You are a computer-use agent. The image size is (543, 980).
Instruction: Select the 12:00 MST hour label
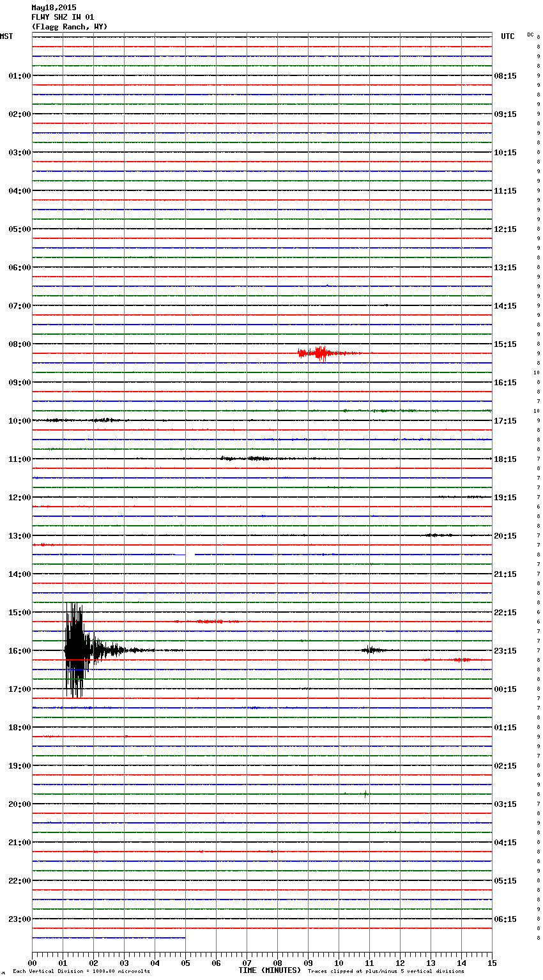tap(19, 498)
